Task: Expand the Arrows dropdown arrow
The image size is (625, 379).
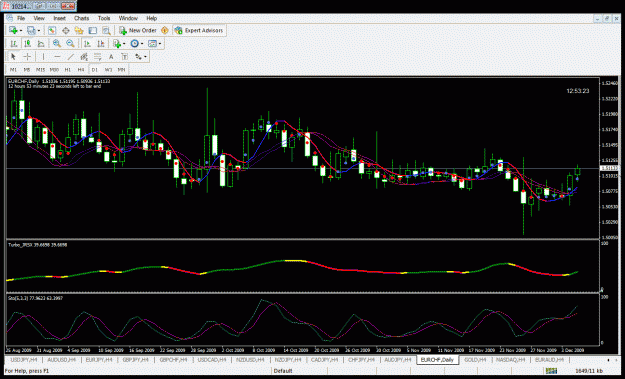Action: click(145, 57)
